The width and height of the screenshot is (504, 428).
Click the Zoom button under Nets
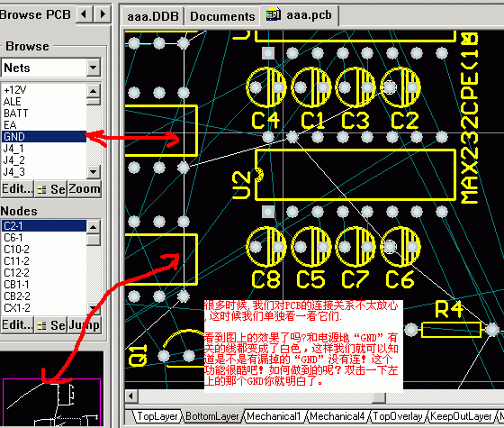coord(85,189)
